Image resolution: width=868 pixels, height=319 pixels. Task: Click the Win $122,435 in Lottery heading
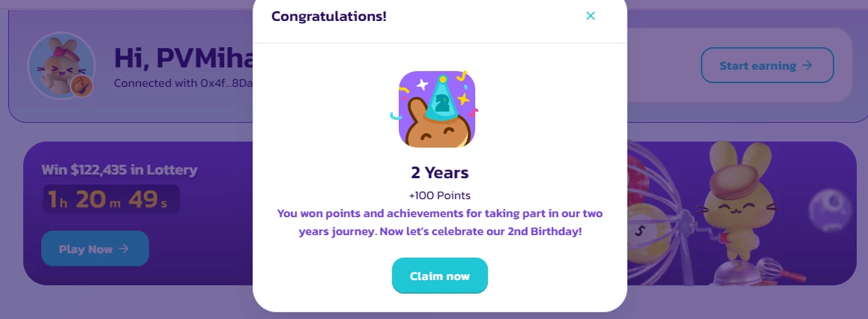tap(120, 170)
